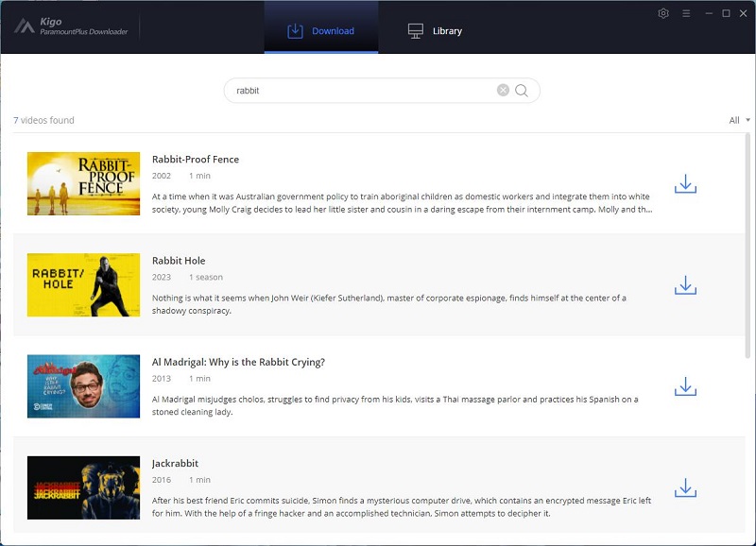Click download icon for Al Madrigal special
Image resolution: width=756 pixels, height=546 pixels.
(685, 386)
